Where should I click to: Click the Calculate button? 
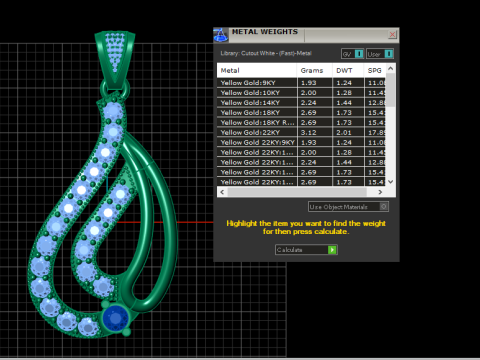306,250
